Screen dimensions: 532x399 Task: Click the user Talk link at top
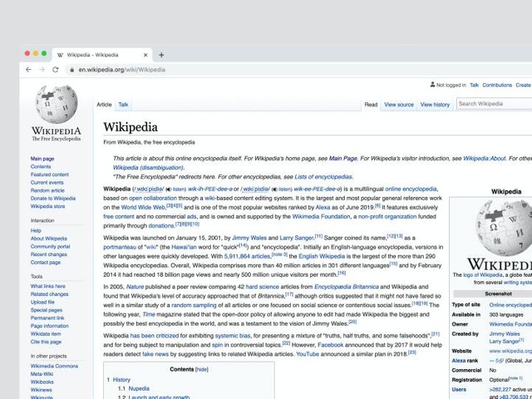click(474, 85)
